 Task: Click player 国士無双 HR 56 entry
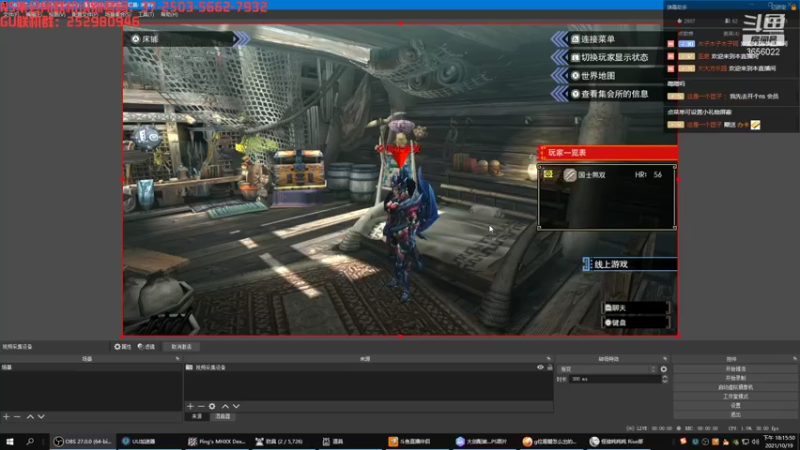(x=607, y=174)
